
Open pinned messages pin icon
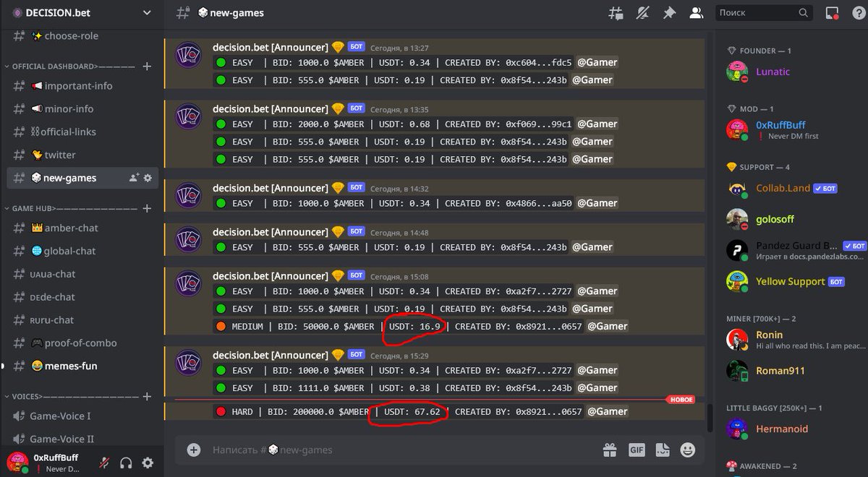[669, 13]
